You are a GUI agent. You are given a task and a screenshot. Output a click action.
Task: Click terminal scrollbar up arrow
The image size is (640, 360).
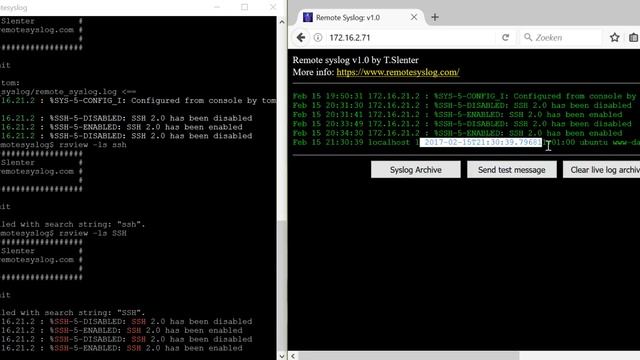[282, 22]
